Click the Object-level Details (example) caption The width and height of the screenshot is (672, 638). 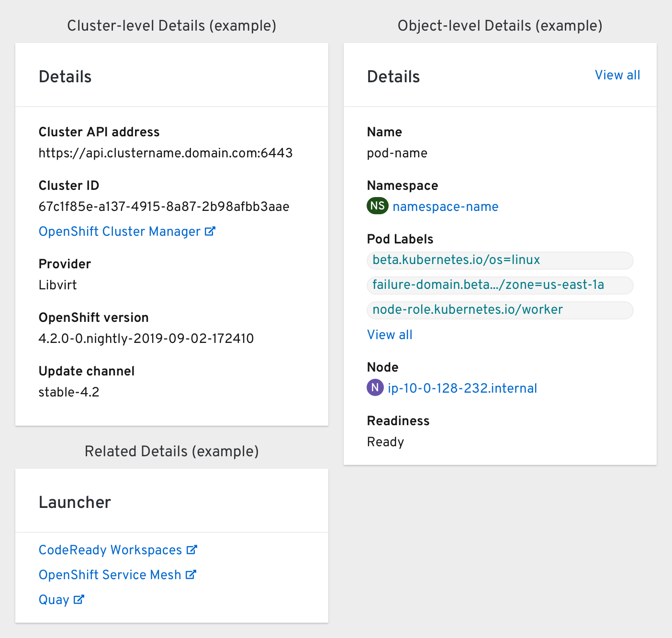500,26
